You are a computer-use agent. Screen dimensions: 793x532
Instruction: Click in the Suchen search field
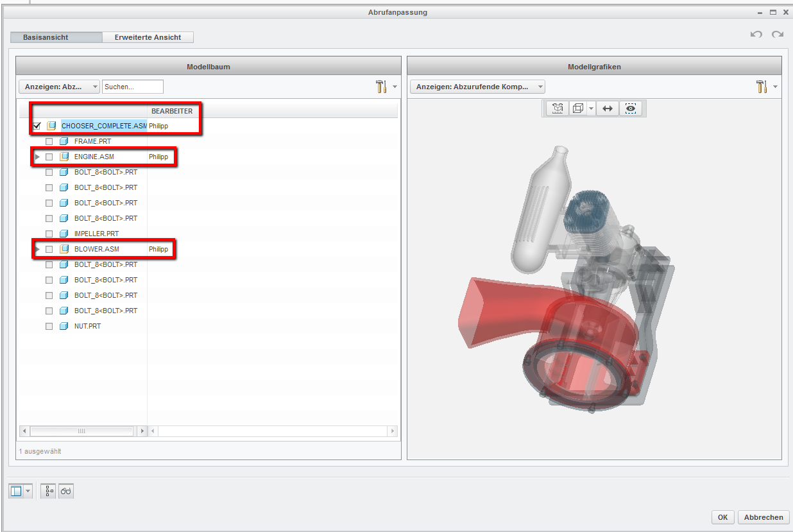132,87
